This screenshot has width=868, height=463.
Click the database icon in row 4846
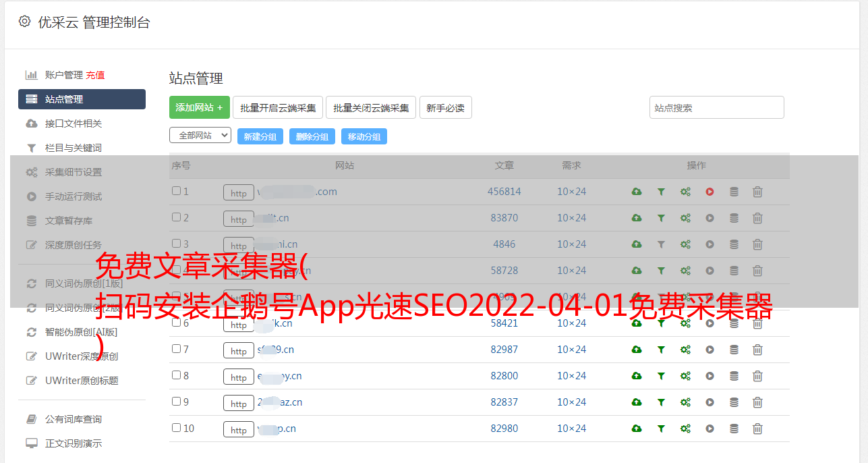(x=734, y=244)
